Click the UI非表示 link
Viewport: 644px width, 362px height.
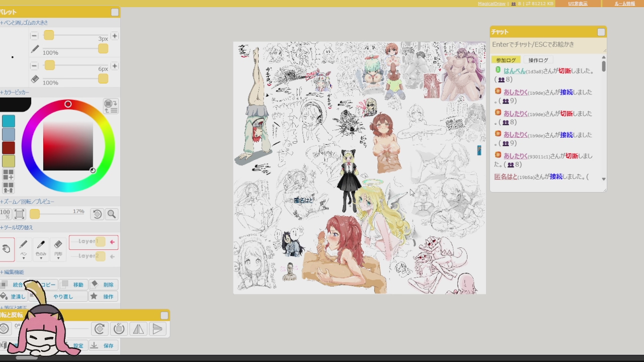tap(578, 4)
